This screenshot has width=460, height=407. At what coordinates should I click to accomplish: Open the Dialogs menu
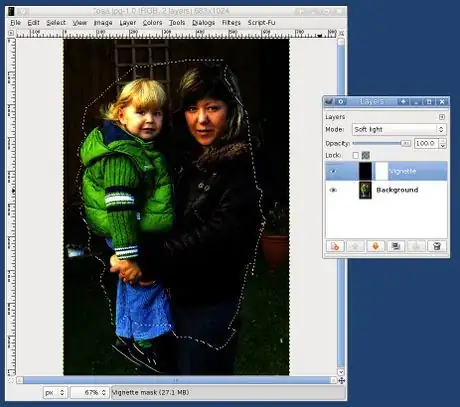click(x=203, y=23)
